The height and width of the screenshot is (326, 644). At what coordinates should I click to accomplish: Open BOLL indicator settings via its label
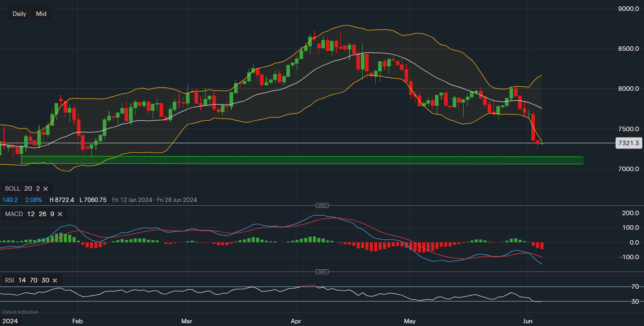pyautogui.click(x=12, y=188)
